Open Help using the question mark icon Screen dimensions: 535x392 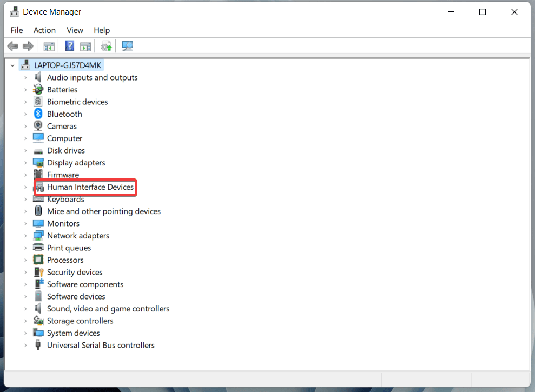69,46
